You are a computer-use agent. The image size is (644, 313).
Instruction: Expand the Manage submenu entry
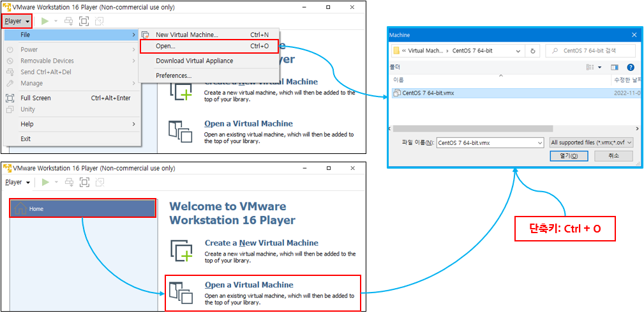coord(72,83)
